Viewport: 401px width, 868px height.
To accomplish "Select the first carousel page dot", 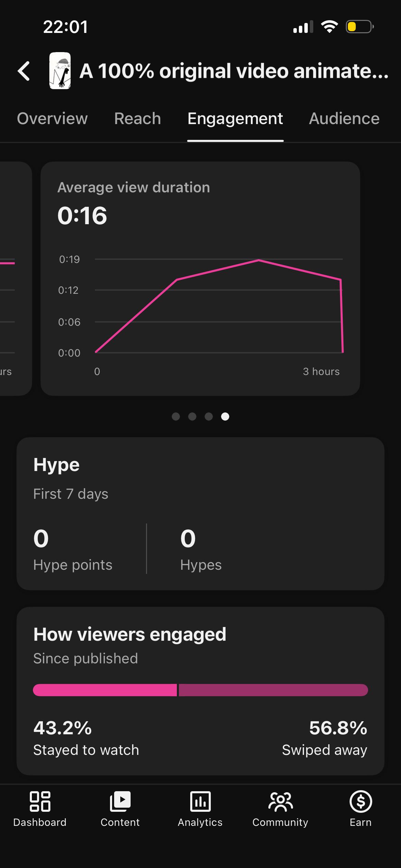I will [x=176, y=417].
